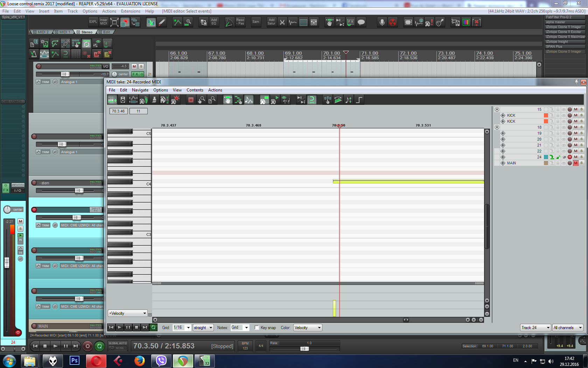Open the Insert menu in the main menu bar
The height and width of the screenshot is (368, 588).
pos(44,11)
